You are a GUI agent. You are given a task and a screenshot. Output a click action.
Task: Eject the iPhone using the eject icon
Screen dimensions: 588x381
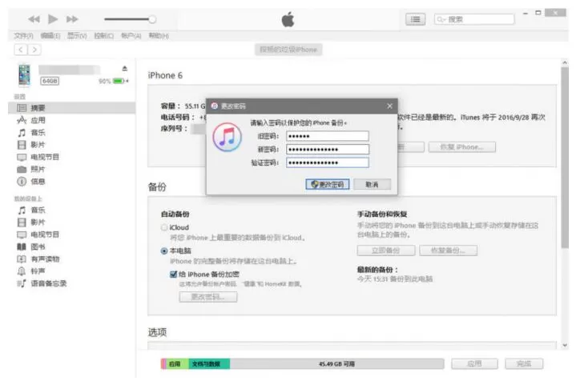click(124, 69)
